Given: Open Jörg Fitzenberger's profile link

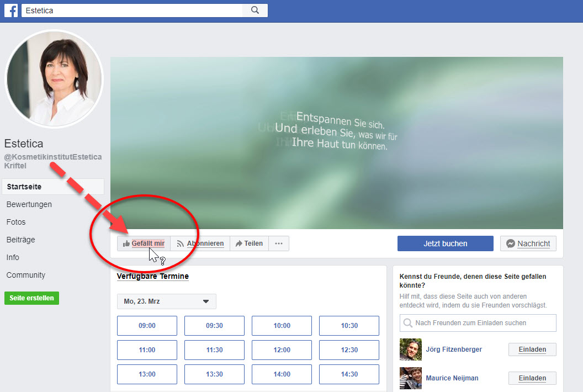Looking at the screenshot, I should click(454, 349).
